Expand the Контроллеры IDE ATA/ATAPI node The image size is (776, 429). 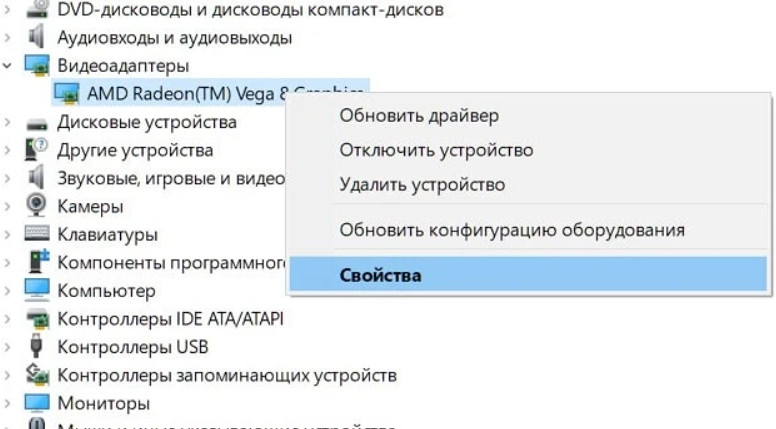tap(8, 319)
